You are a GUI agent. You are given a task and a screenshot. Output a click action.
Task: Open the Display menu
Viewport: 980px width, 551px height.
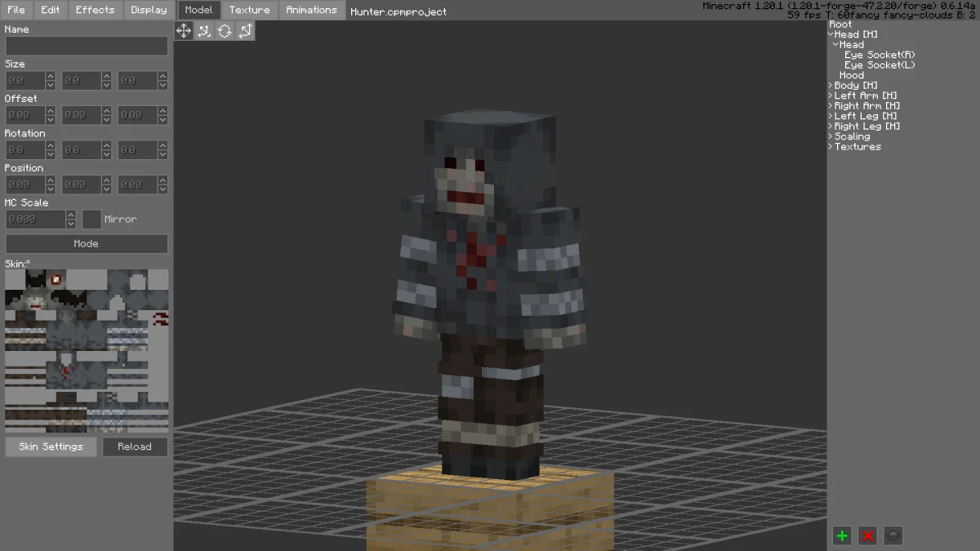149,10
